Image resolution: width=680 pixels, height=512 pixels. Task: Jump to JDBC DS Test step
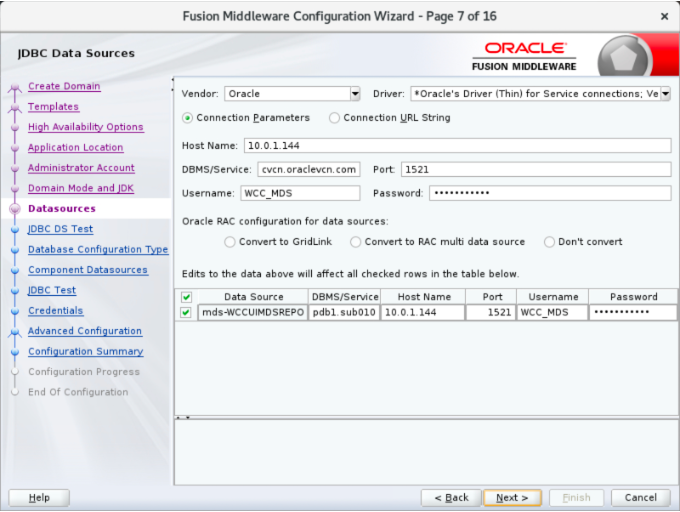(60, 229)
